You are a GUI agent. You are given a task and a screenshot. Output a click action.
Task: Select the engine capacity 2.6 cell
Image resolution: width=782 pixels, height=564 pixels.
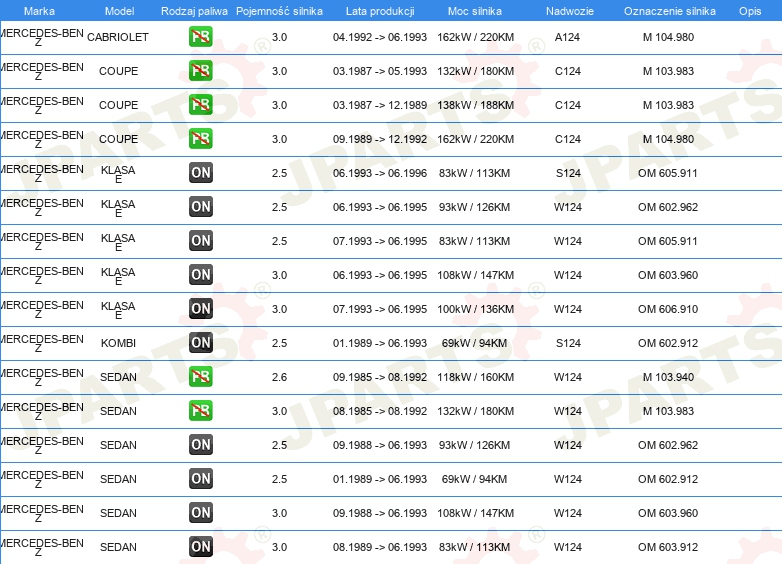(x=279, y=377)
